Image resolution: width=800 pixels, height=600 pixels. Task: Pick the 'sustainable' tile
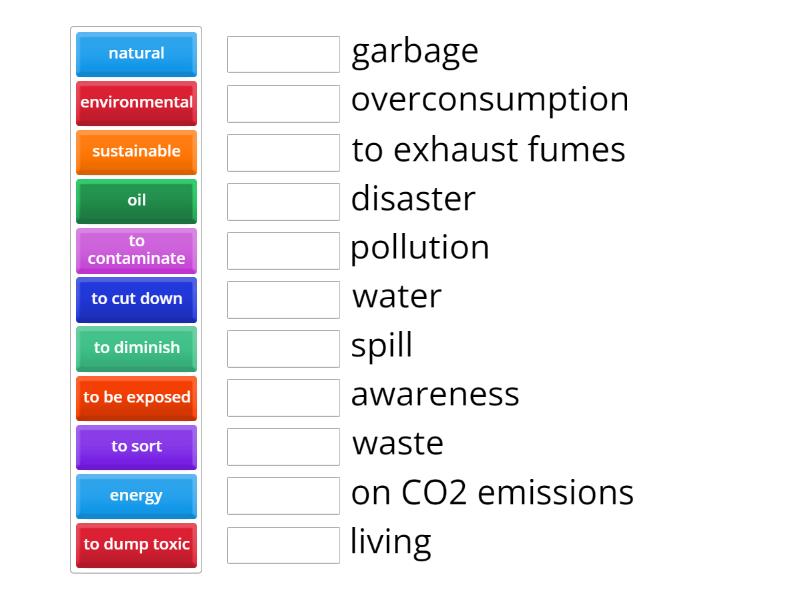pyautogui.click(x=136, y=152)
